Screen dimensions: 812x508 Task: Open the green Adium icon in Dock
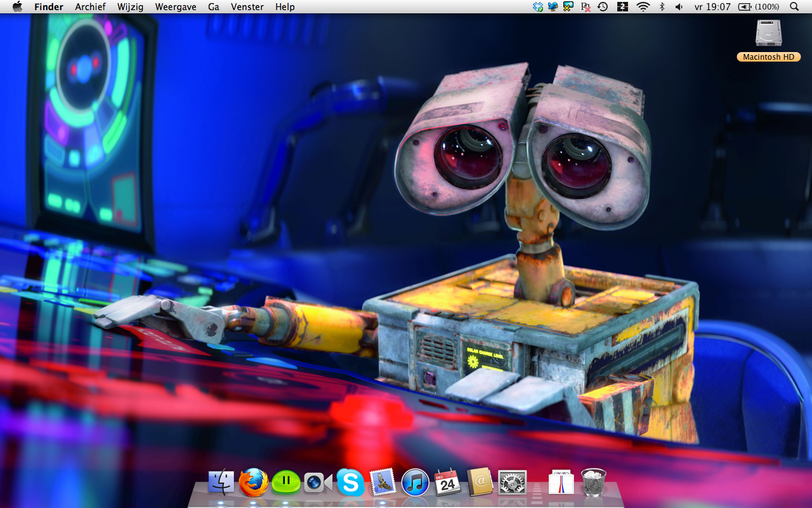click(x=286, y=483)
